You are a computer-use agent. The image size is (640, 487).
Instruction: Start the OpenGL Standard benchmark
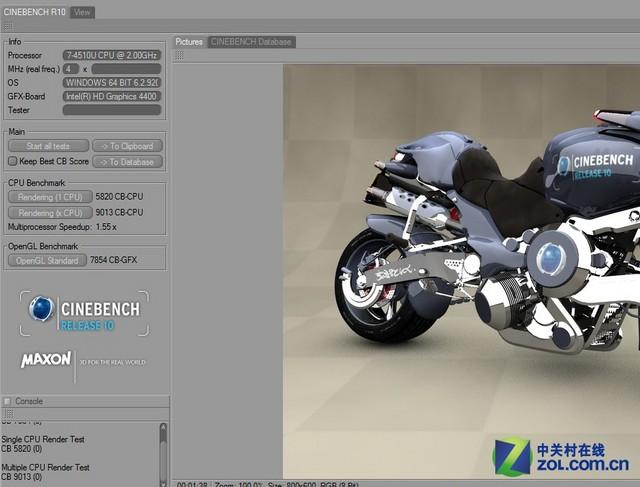tap(46, 261)
